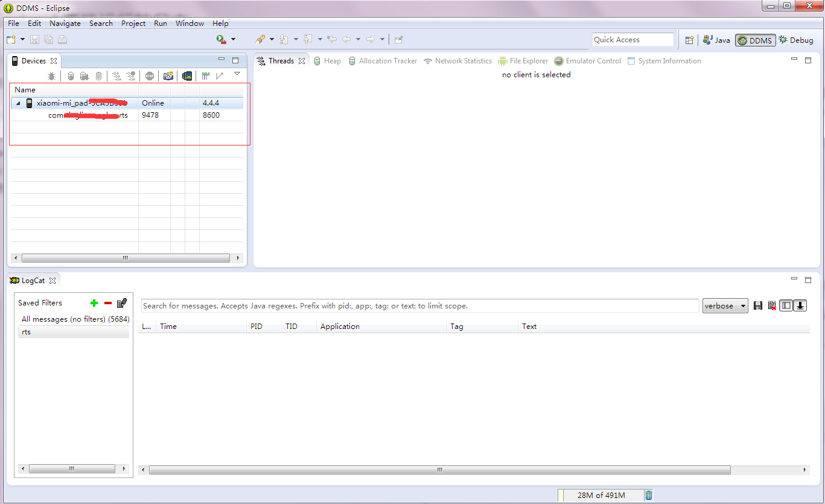Viewport: 825px width, 504px height.
Task: Click the Dump View Hierarchy icon
Action: (188, 76)
